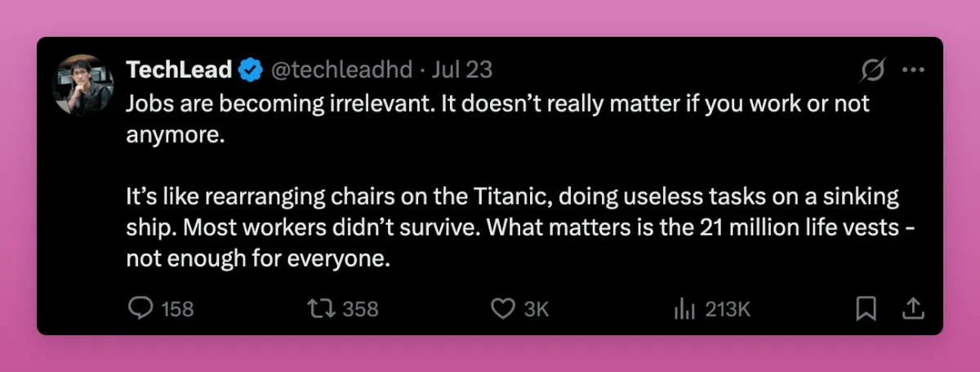Open the repost arrows menu

[x=319, y=308]
